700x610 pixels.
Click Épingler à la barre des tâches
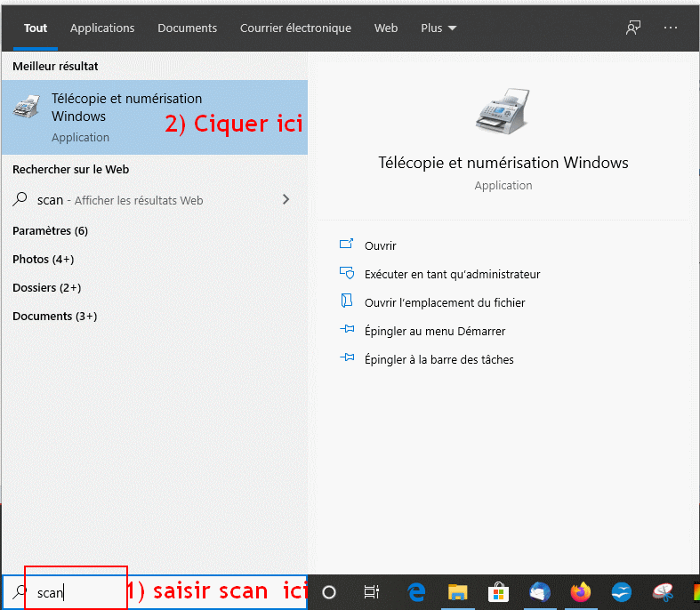tap(439, 359)
